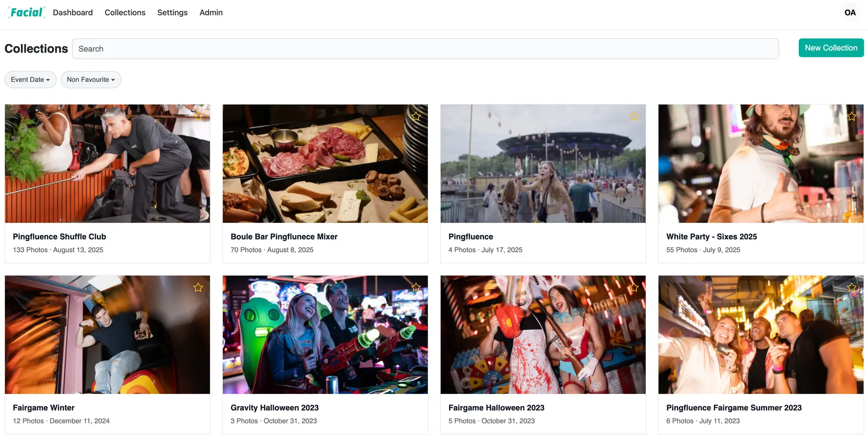Click the Facial logo icon
Image resolution: width=868 pixels, height=440 pixels.
coord(27,12)
